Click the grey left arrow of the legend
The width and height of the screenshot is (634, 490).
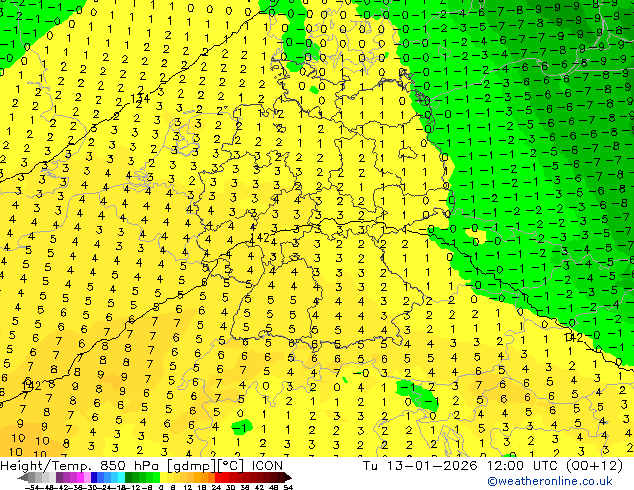click(23, 478)
